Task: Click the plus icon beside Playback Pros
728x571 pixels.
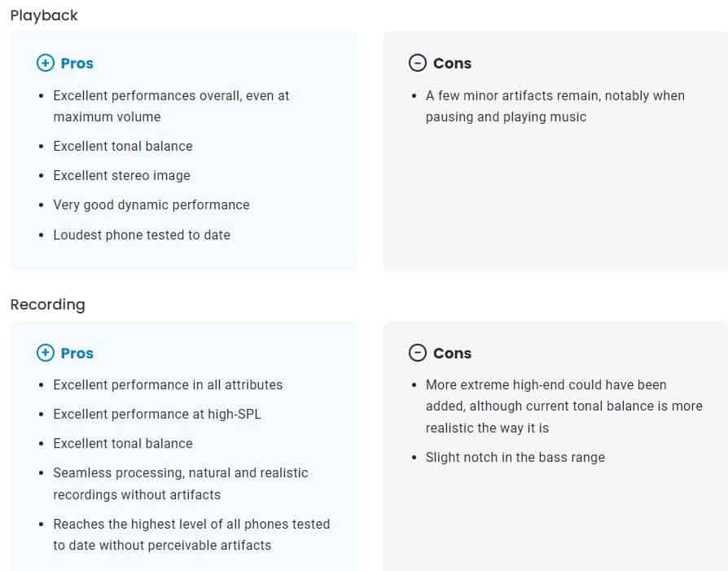Action: tap(46, 63)
